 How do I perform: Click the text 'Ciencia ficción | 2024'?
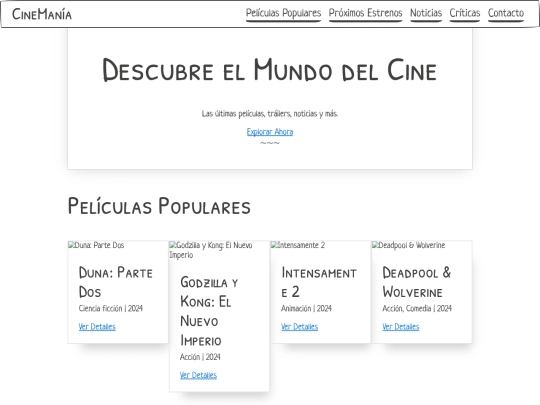click(x=111, y=308)
